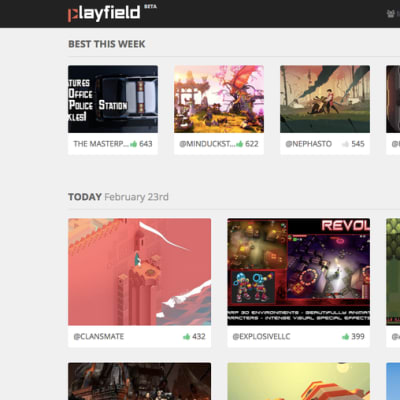Open the @MINDUCKST... author link
The height and width of the screenshot is (400, 400).
[207, 144]
